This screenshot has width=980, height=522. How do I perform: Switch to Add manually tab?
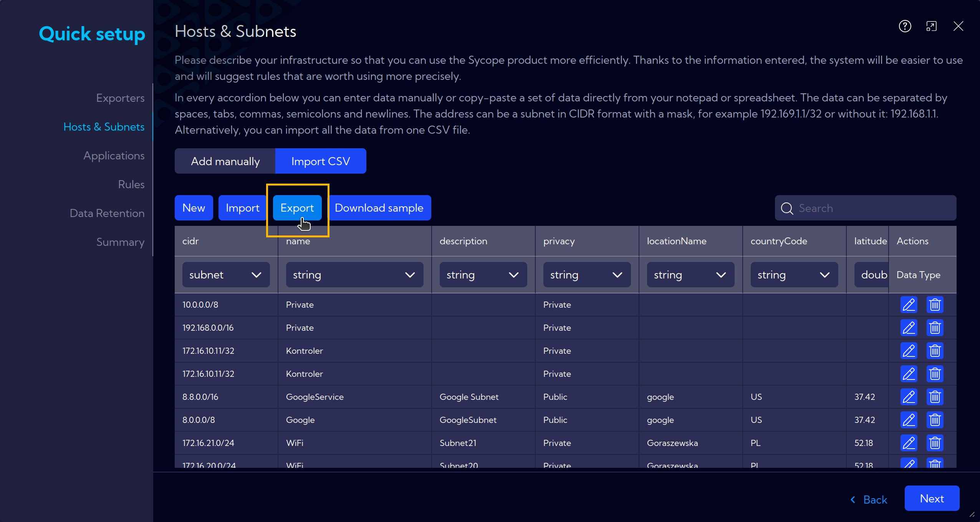point(225,161)
